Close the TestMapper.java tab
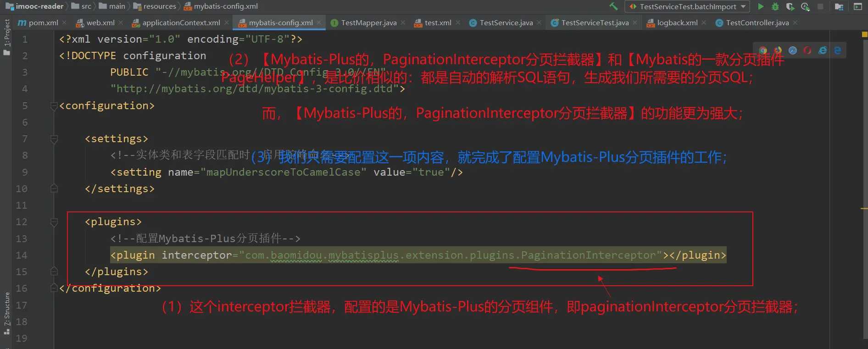Image resolution: width=868 pixels, height=349 pixels. click(x=403, y=22)
